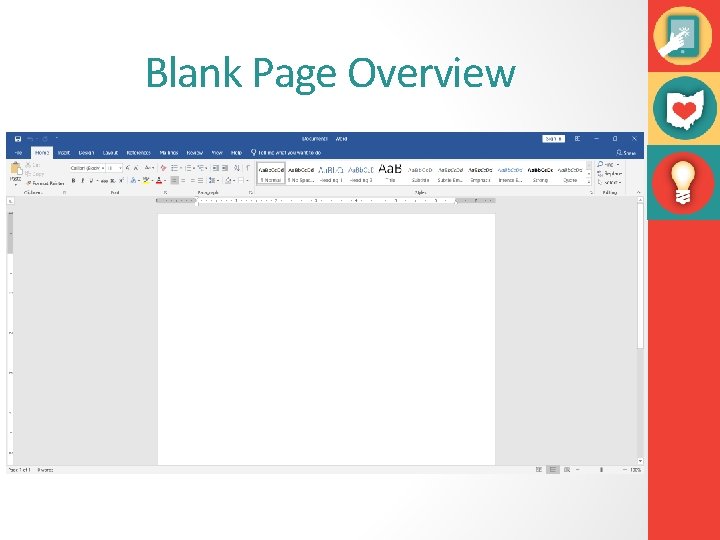
Task: Click the Font Color red A icon
Action: (160, 180)
